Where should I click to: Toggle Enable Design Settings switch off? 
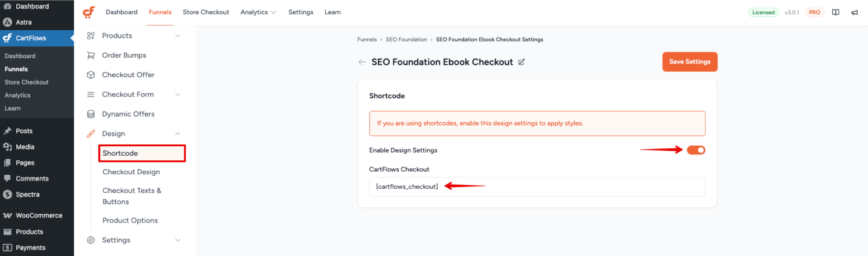(x=696, y=150)
